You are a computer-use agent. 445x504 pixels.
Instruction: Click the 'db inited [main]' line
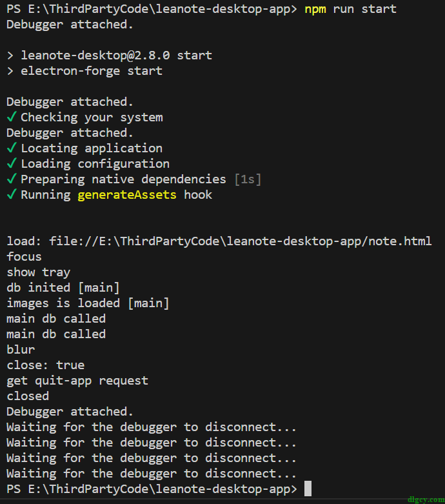coord(63,288)
